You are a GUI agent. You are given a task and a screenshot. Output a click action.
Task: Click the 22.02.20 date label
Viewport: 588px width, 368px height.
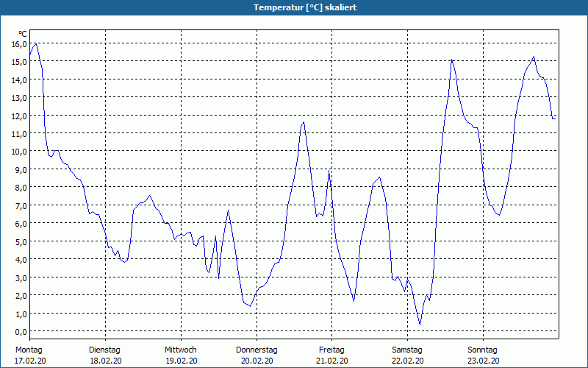tap(408, 361)
